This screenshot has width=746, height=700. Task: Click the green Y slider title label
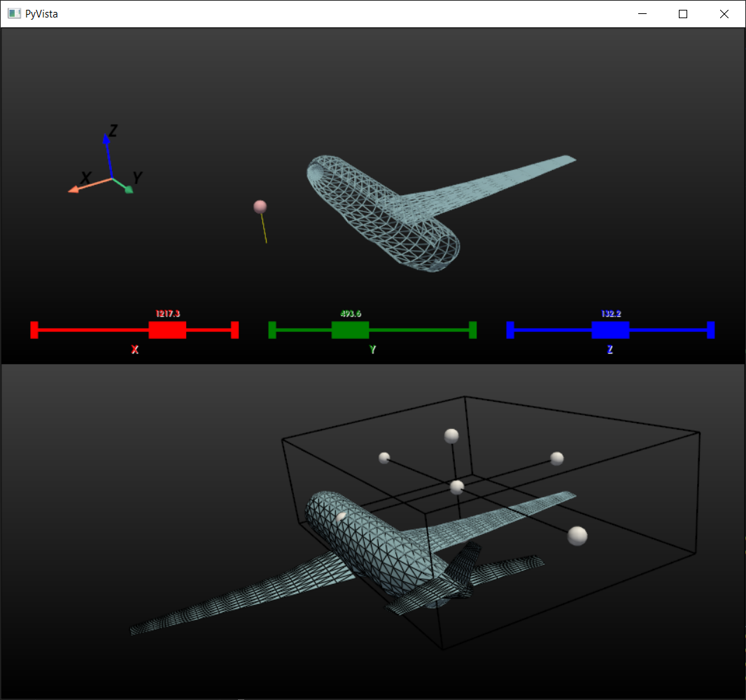point(372,349)
